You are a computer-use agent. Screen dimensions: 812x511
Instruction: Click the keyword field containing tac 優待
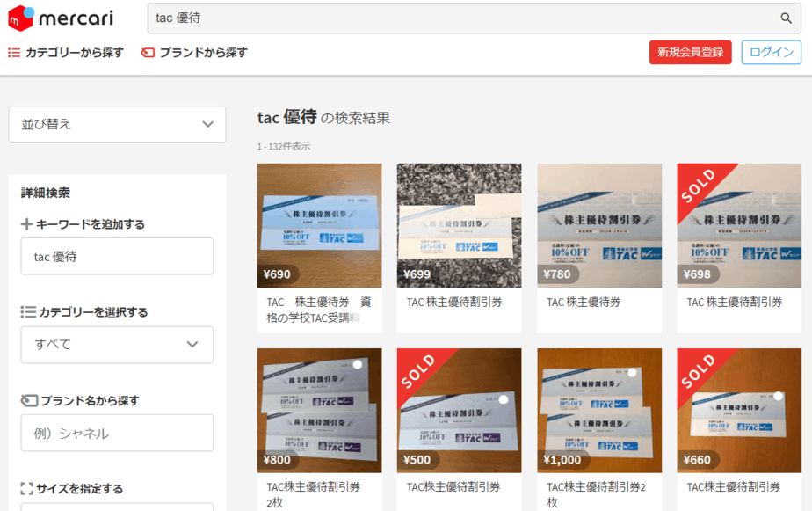[117, 257]
